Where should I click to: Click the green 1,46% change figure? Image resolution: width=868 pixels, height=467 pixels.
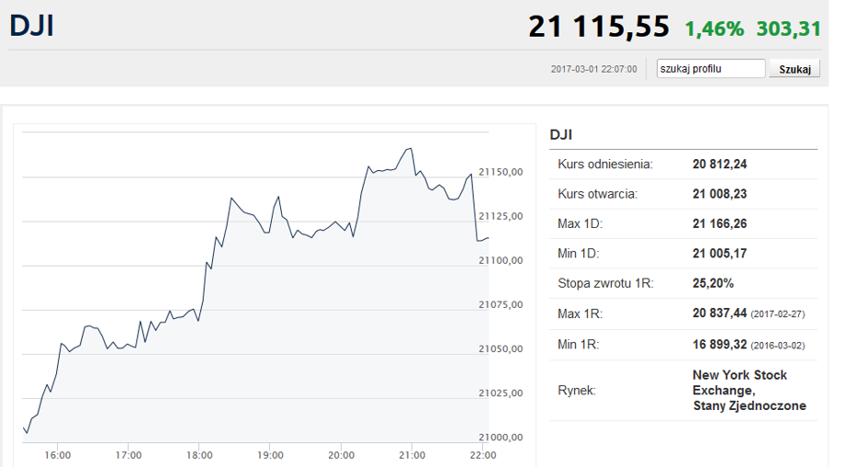click(714, 29)
